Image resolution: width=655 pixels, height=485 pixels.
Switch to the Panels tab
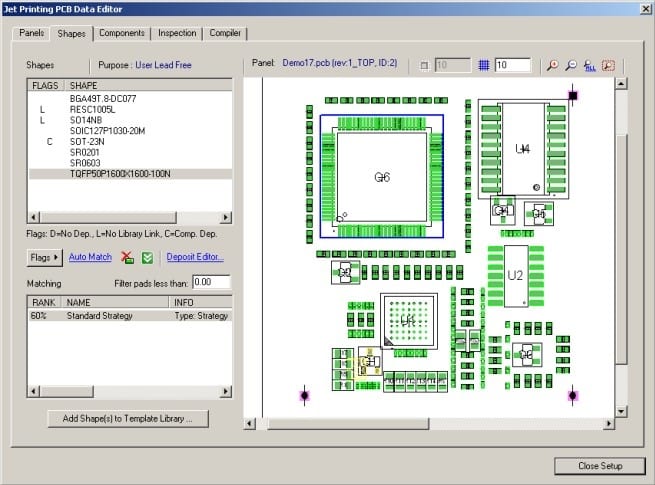[x=33, y=33]
